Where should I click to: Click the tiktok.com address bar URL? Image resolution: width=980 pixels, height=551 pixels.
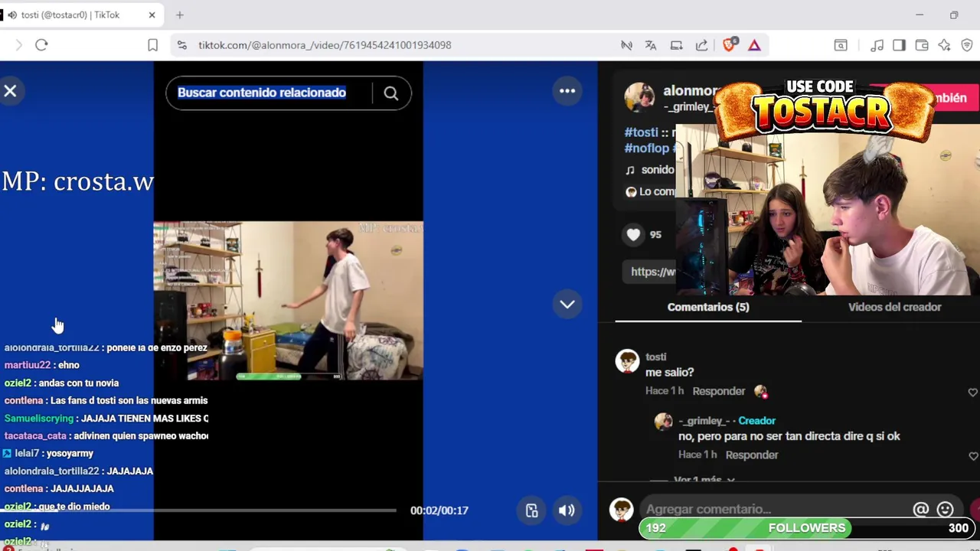325,45
